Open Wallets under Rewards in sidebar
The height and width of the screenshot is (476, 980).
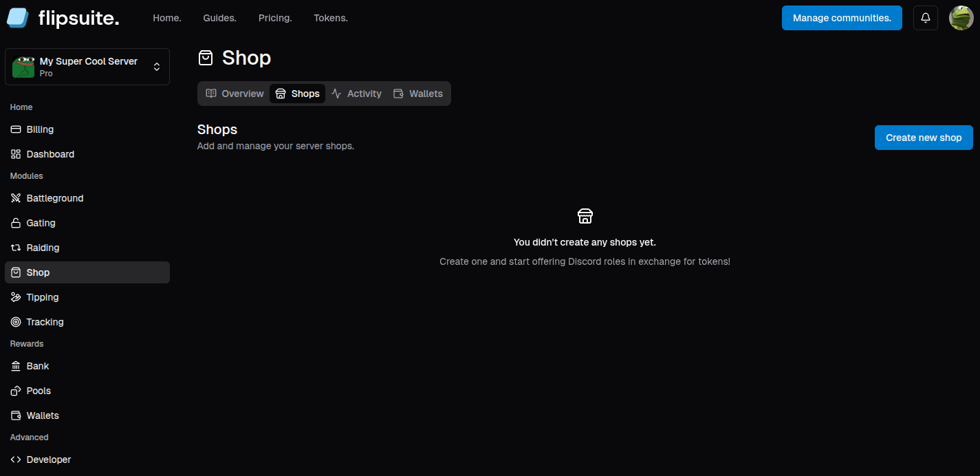87,415
